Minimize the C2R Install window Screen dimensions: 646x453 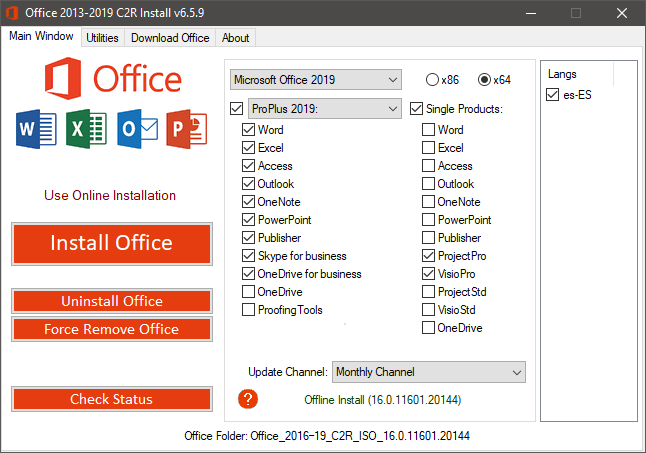(531, 13)
